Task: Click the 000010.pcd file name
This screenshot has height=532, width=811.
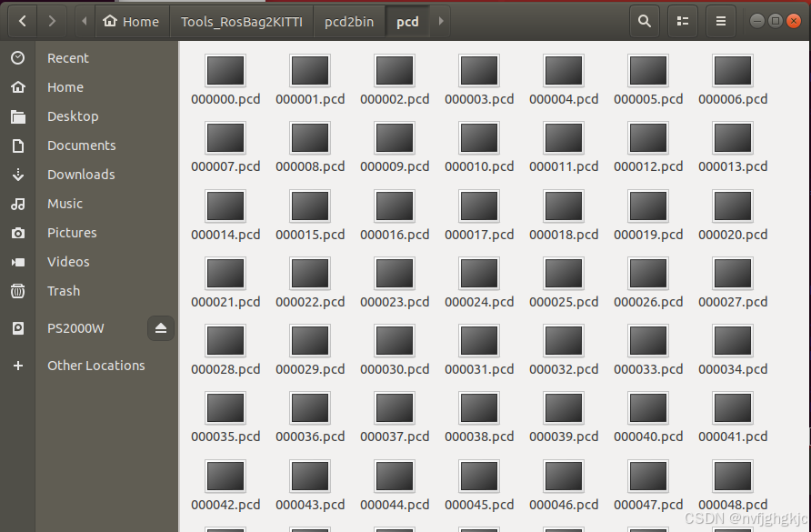Action: click(479, 166)
